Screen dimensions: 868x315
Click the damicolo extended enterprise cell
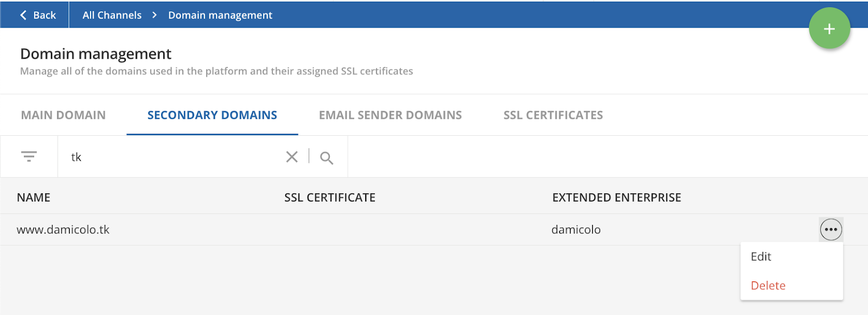tap(576, 230)
